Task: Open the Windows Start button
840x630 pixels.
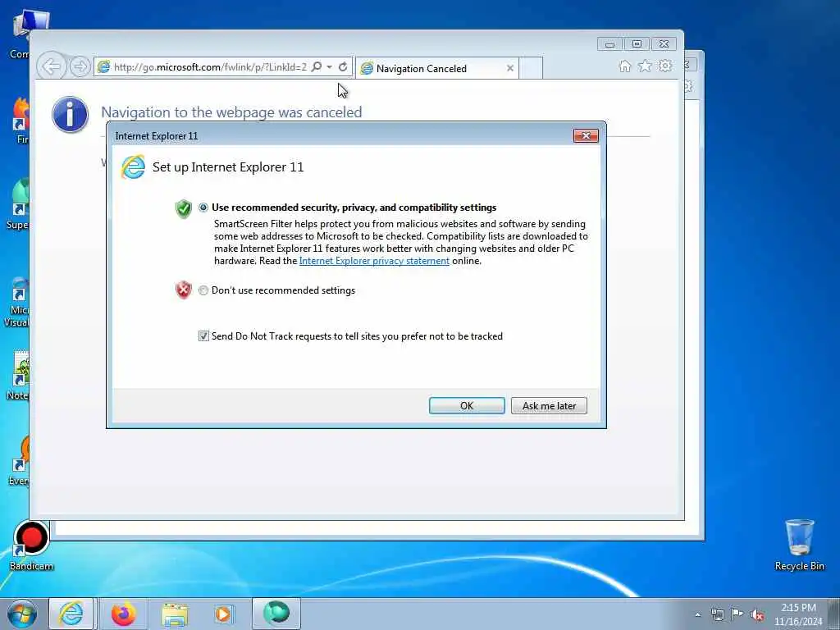Action: (x=22, y=614)
